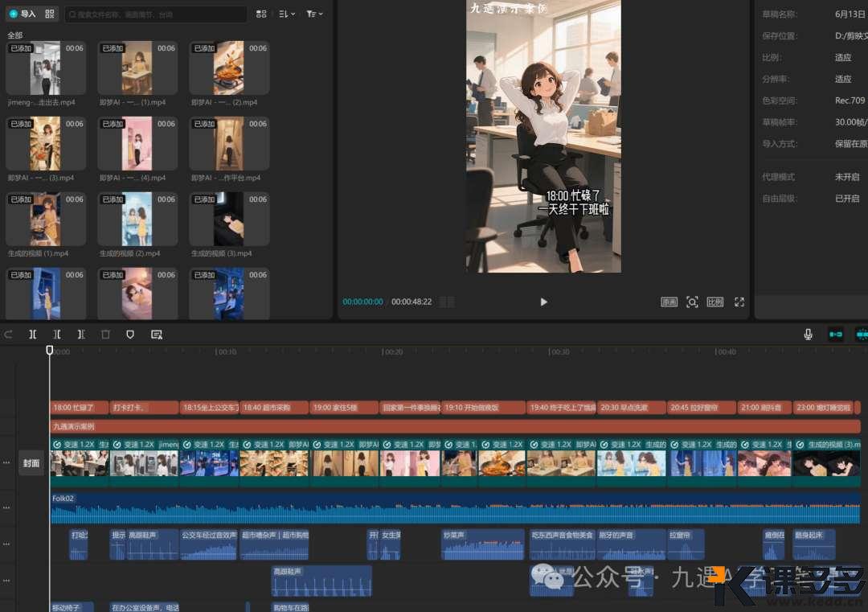This screenshot has width=868, height=612.
Task: Click the split clip icon
Action: 33,335
